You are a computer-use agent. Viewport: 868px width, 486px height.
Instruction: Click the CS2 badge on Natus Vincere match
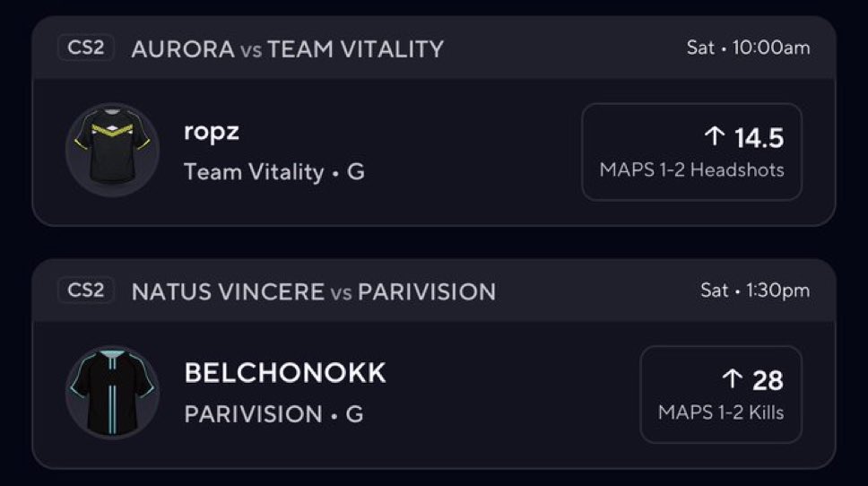tap(86, 291)
